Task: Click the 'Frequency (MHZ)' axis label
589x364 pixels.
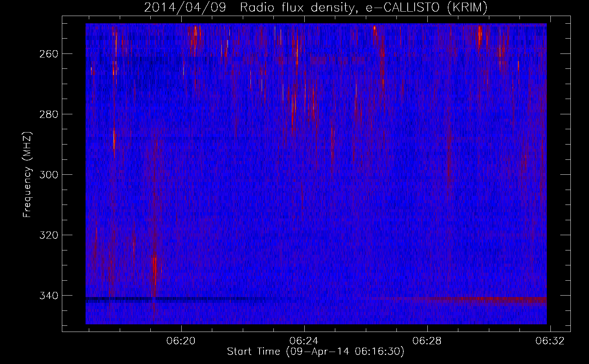Action: 27,175
